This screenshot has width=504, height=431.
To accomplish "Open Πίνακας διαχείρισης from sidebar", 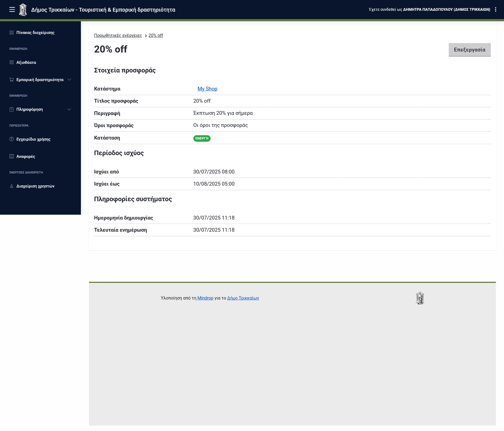I will click(x=35, y=33).
